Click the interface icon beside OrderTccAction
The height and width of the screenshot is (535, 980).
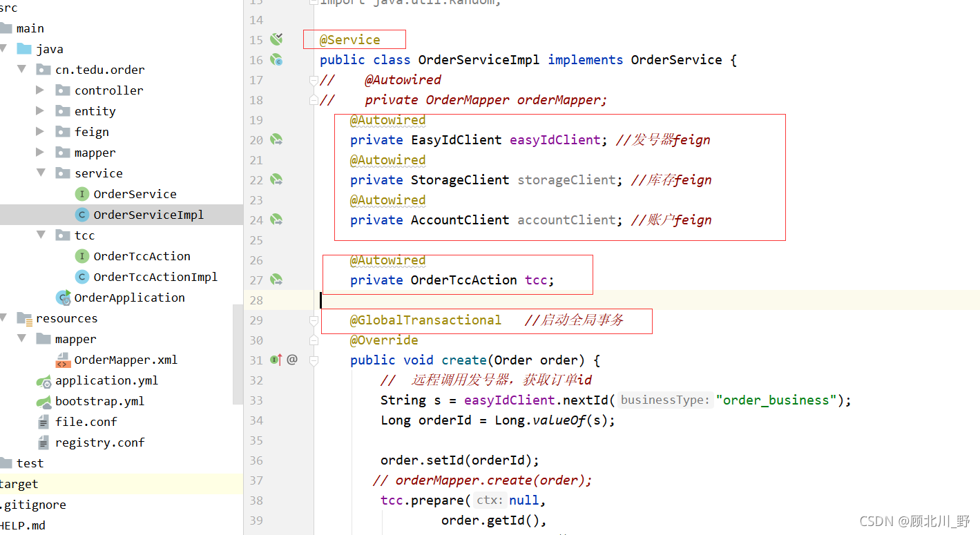pyautogui.click(x=82, y=256)
